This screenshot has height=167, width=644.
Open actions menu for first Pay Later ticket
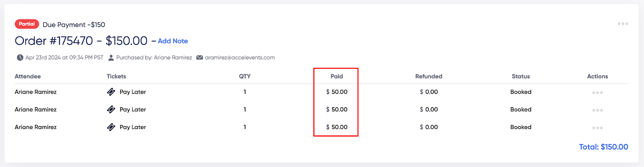coord(597,93)
